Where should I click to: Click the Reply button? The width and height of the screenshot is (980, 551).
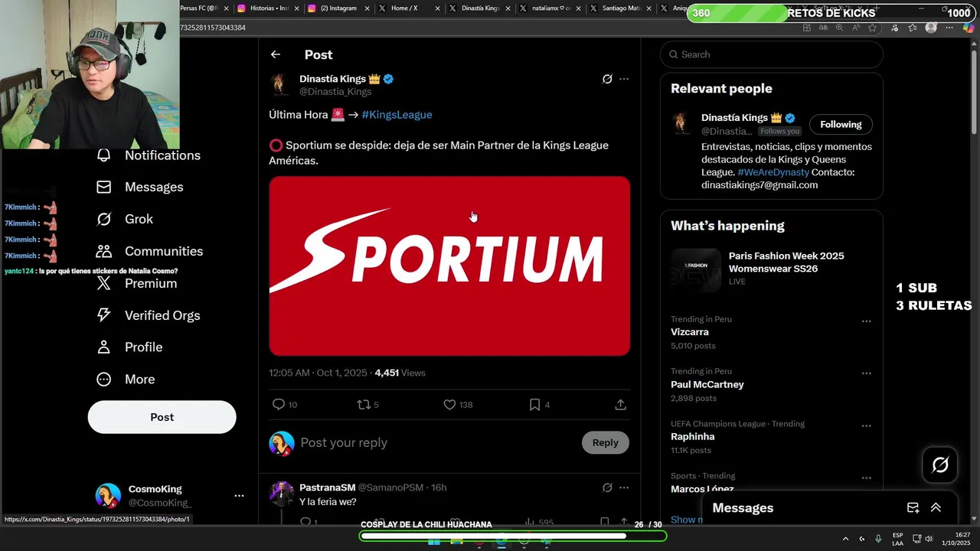click(x=605, y=442)
